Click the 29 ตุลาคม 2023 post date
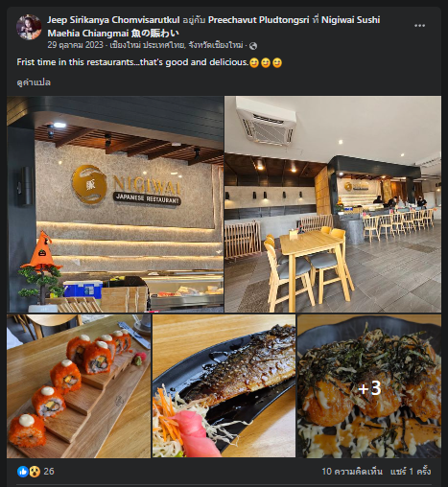The height and width of the screenshot is (487, 448). click(76, 45)
